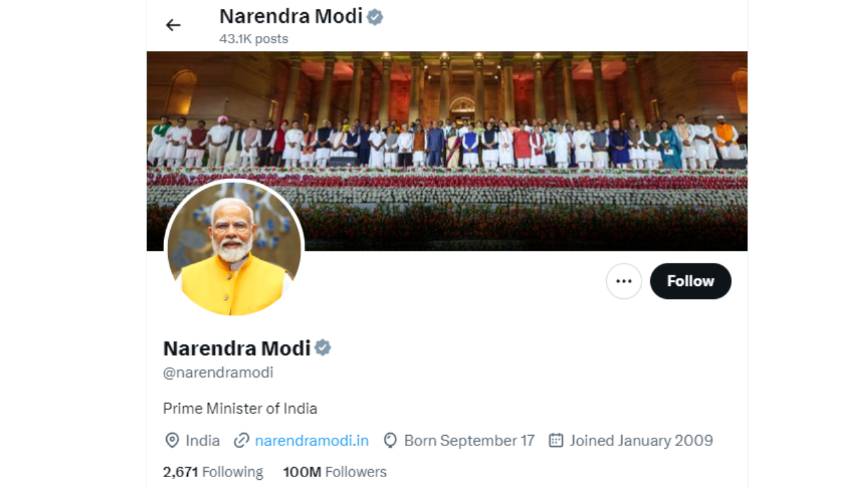Screen dimensions: 868x488
Task: Click the location pin icon near India
Action: point(172,441)
